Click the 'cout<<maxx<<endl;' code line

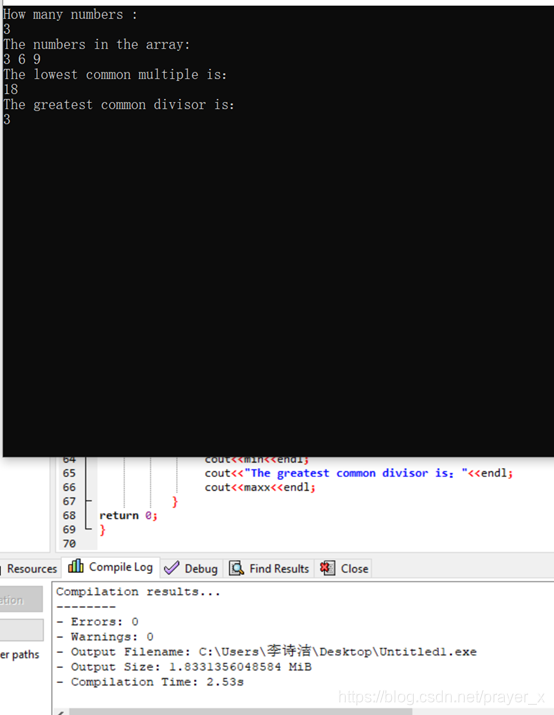pos(260,487)
